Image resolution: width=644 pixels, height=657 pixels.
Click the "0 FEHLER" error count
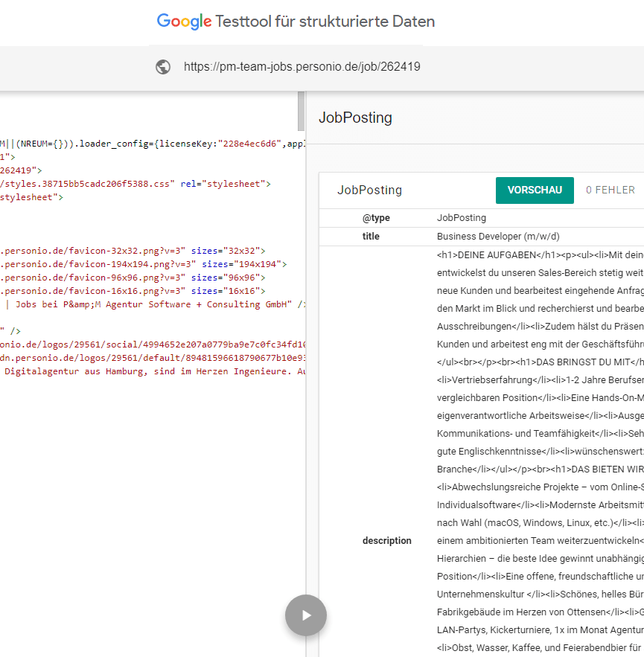coord(610,190)
